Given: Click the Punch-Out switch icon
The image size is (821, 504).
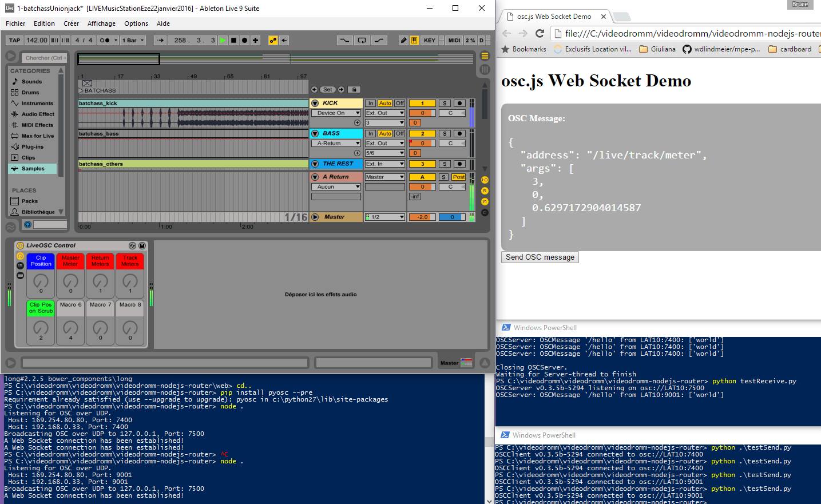Looking at the screenshot, I should [379, 40].
